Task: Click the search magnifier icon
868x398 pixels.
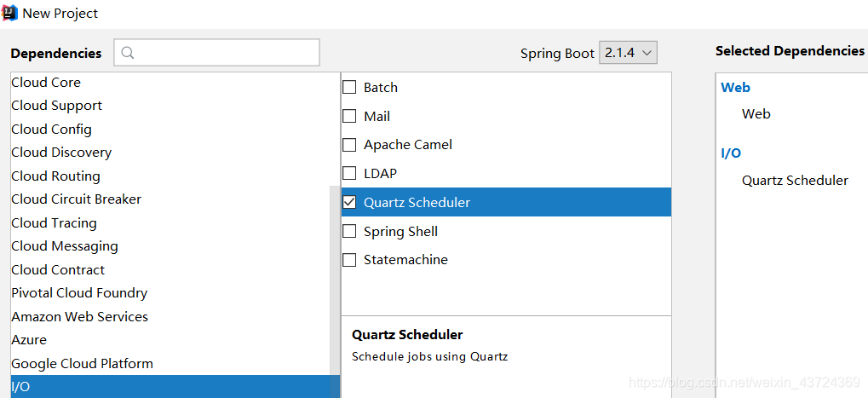Action: click(128, 53)
